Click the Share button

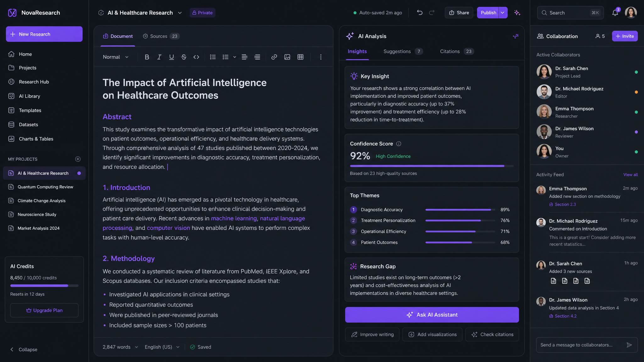point(459,13)
